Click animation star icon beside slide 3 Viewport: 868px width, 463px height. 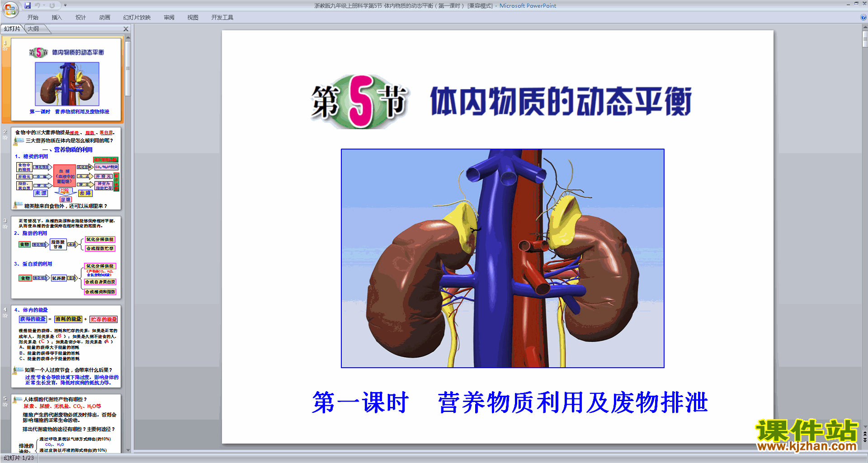pyautogui.click(x=5, y=226)
